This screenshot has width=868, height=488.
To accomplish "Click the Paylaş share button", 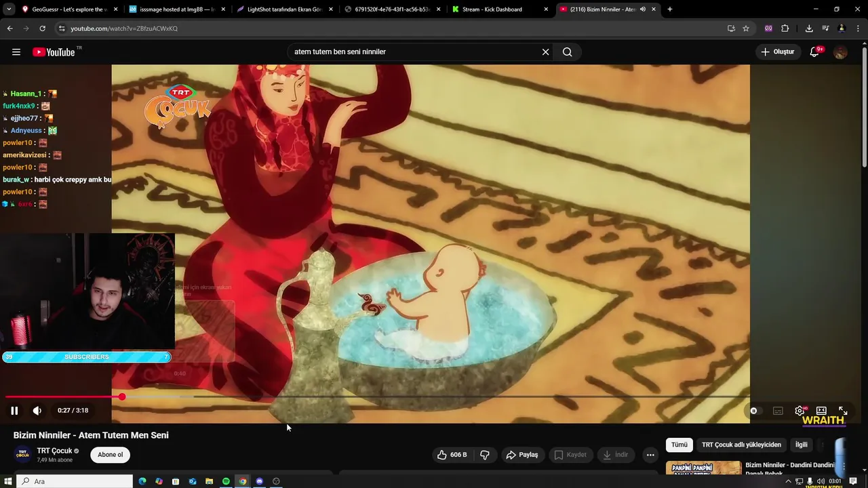I will (x=522, y=455).
